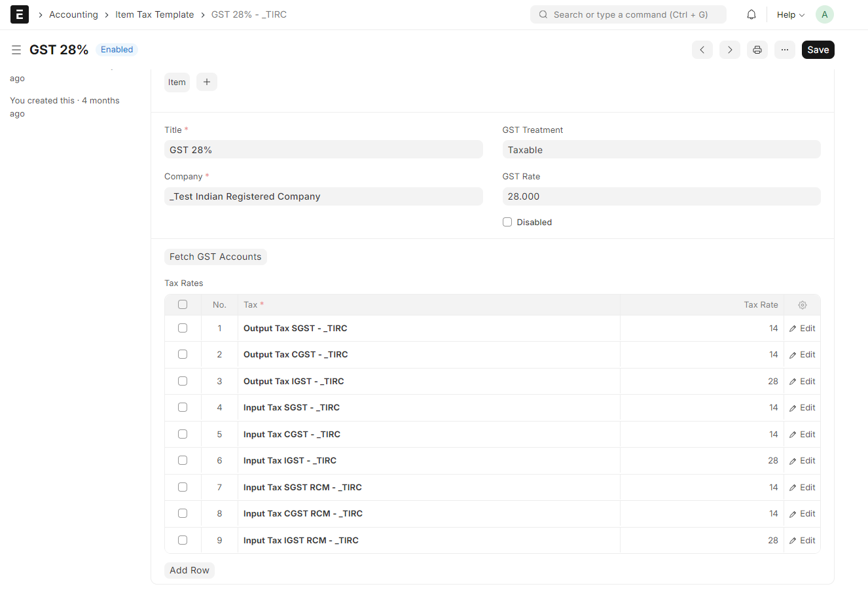Edit row 2 Output Tax CGST
This screenshot has width=868, height=597.
click(x=803, y=355)
